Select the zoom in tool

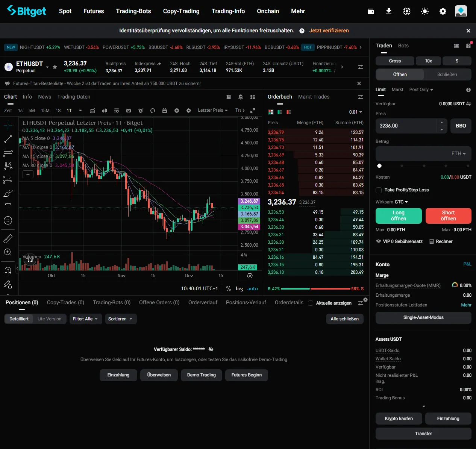pos(8,252)
